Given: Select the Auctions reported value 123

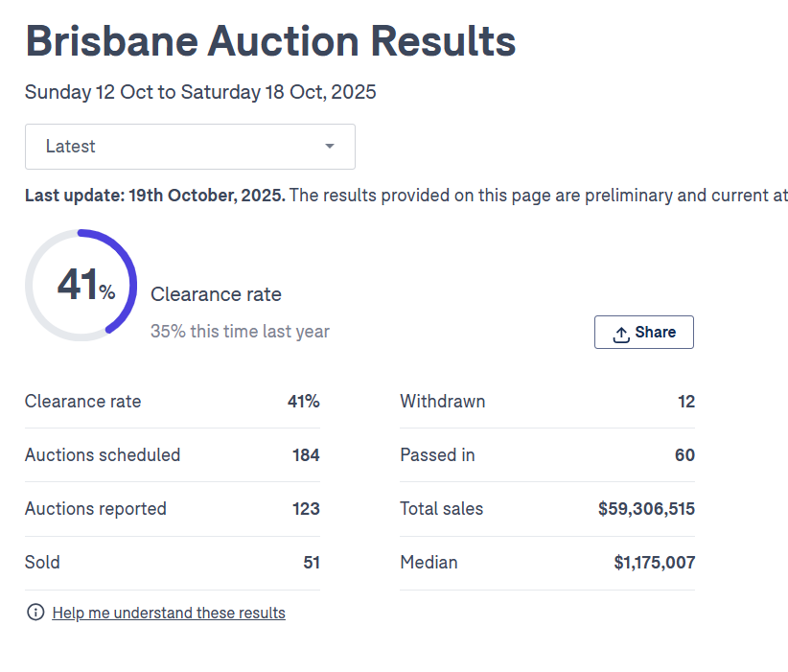Looking at the screenshot, I should (x=306, y=509).
